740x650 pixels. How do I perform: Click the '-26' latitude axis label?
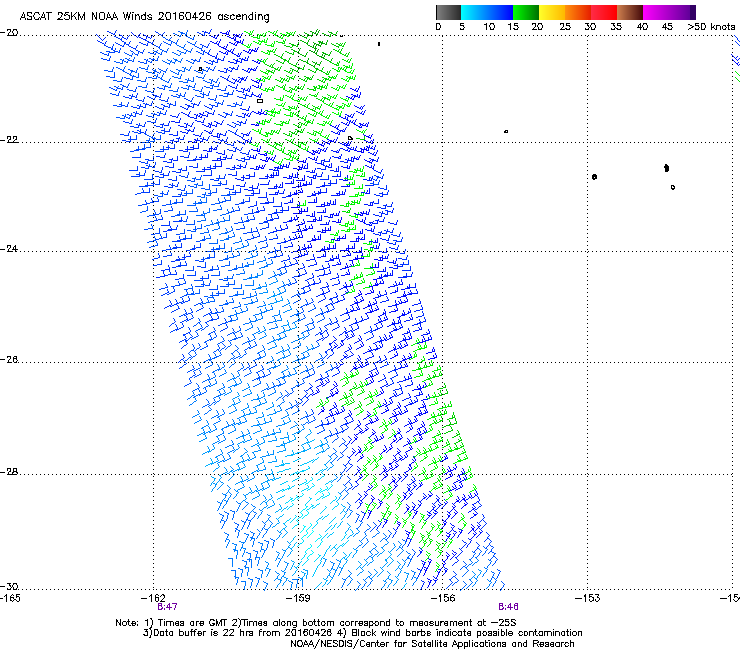9,360
